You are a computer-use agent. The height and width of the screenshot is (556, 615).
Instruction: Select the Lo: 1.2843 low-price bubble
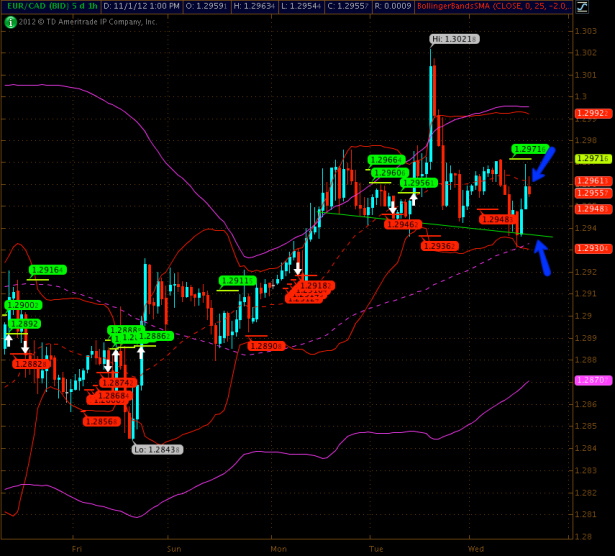(x=158, y=449)
